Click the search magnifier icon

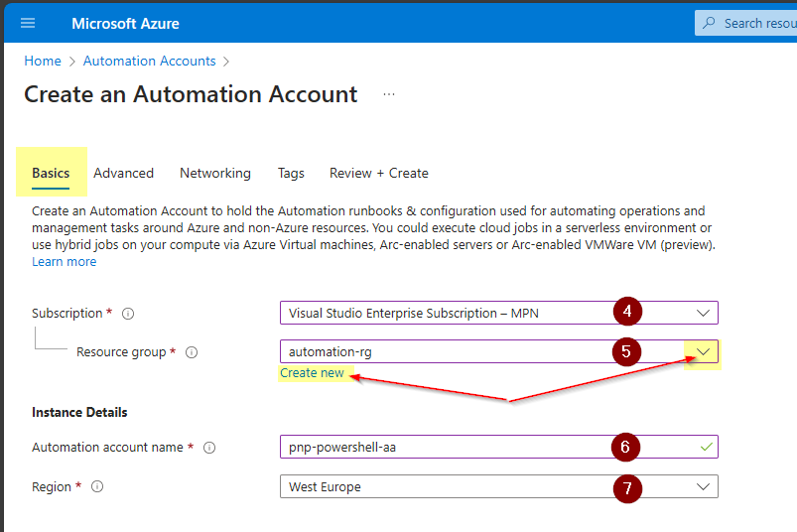pos(709,23)
